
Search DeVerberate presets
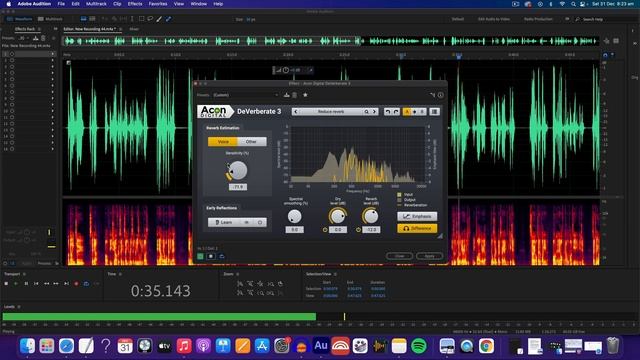(367, 111)
